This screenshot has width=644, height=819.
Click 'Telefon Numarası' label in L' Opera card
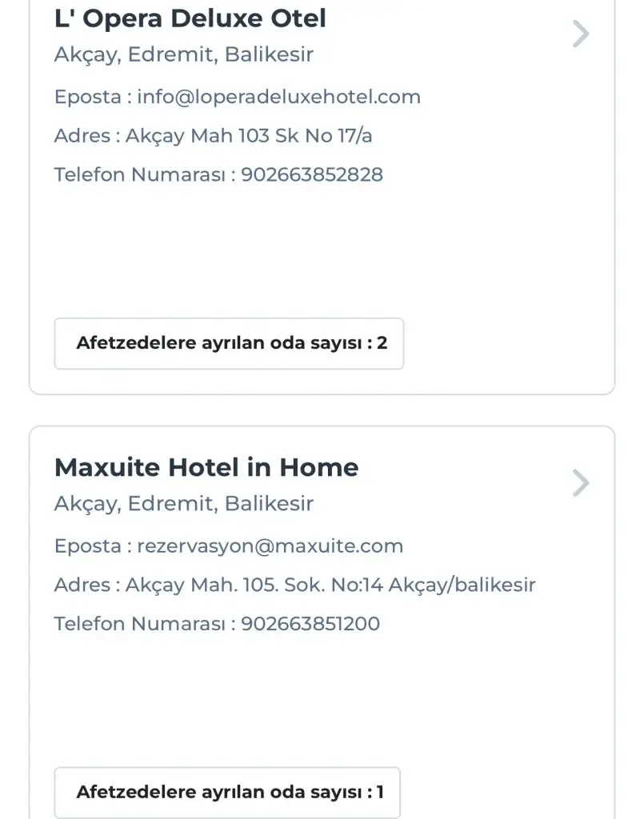tap(140, 174)
